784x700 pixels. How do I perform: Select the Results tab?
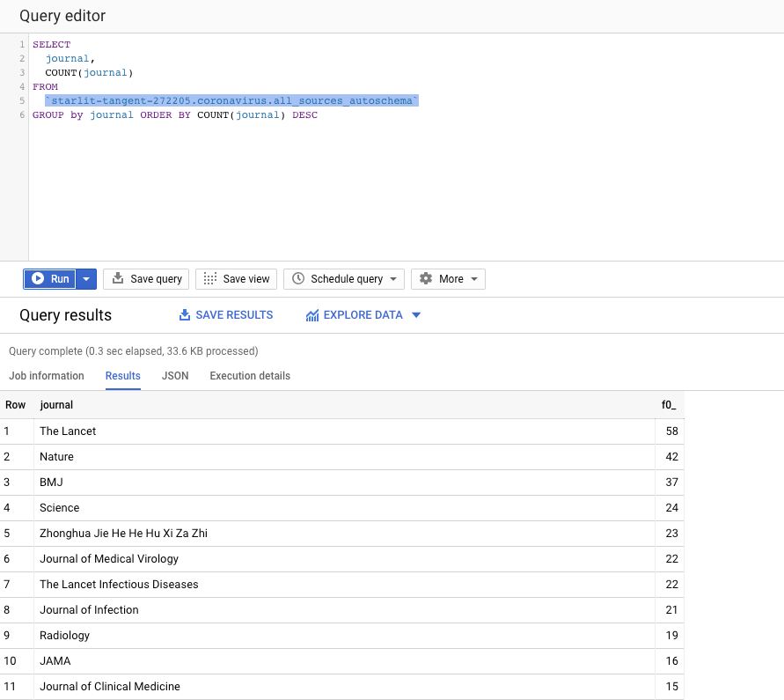point(123,376)
